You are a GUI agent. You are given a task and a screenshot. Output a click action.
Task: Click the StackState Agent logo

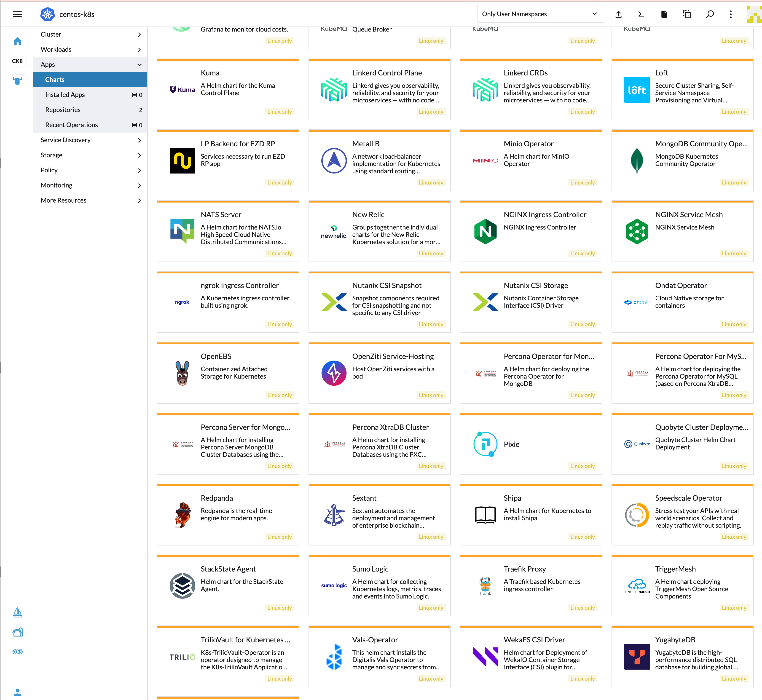click(182, 586)
